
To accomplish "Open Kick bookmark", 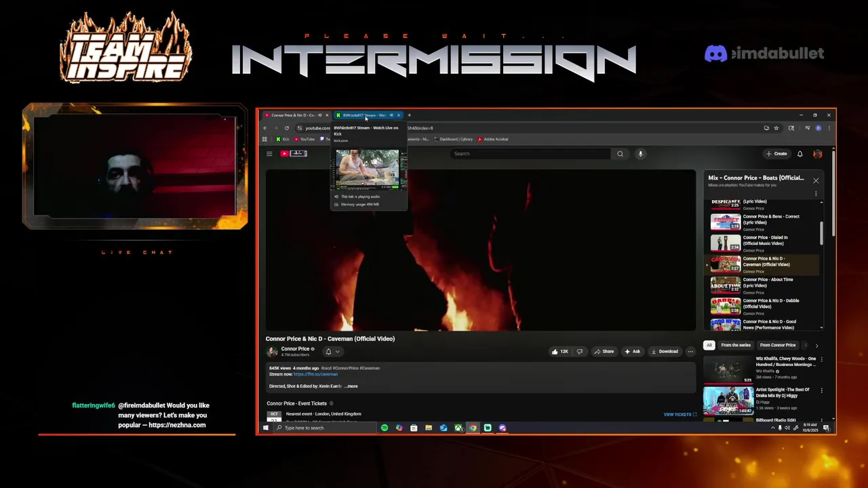I will pos(283,139).
